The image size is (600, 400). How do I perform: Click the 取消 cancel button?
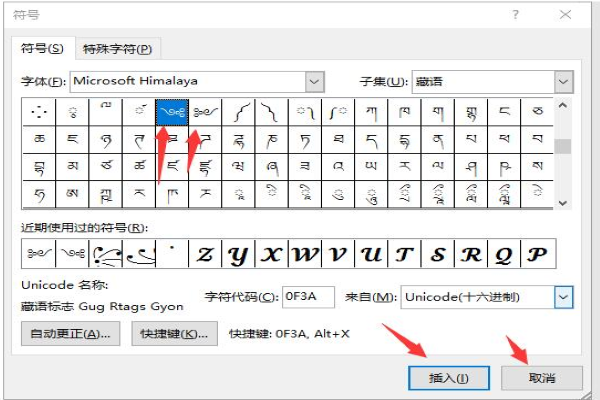(541, 377)
